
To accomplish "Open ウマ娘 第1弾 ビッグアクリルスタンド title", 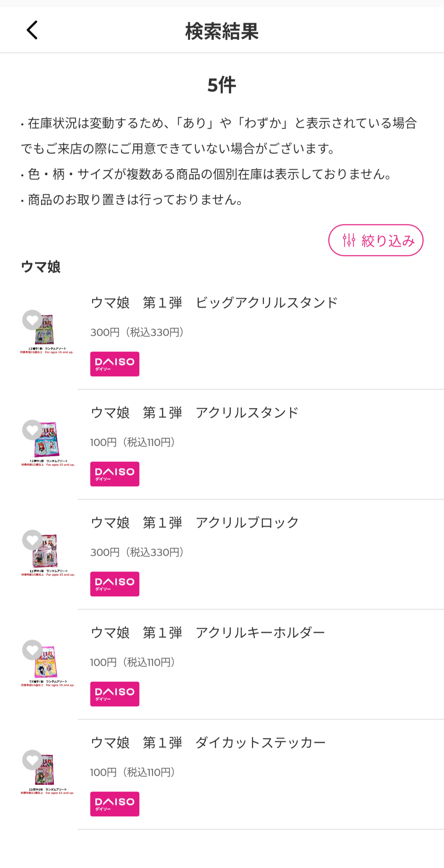I will 214,303.
